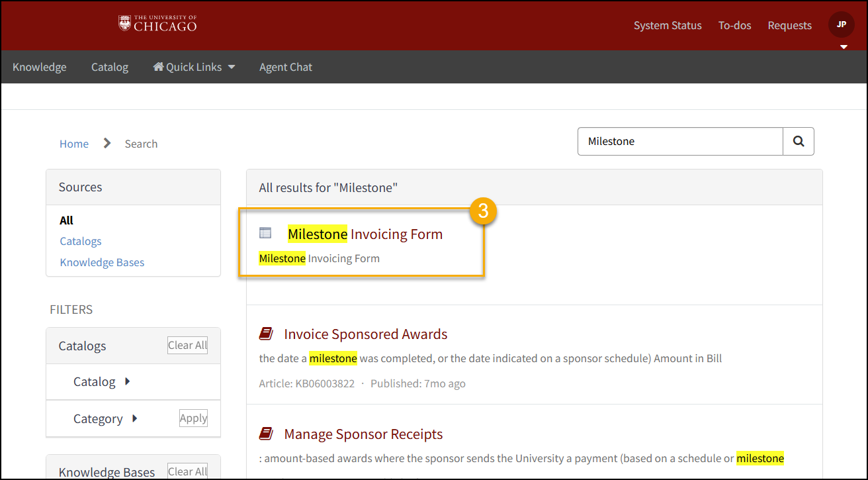This screenshot has width=868, height=480.
Task: Go to System Status page
Action: click(x=668, y=25)
